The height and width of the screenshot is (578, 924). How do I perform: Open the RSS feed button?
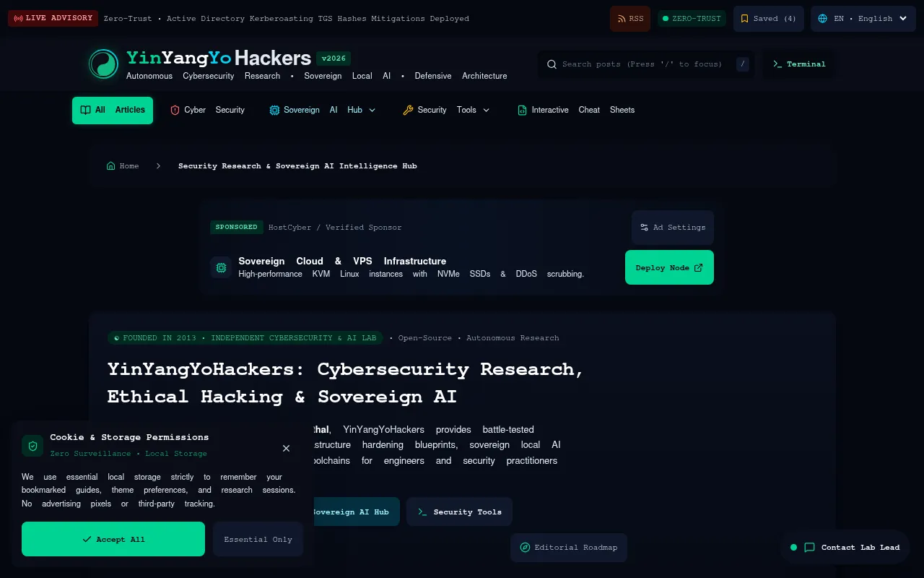click(630, 19)
